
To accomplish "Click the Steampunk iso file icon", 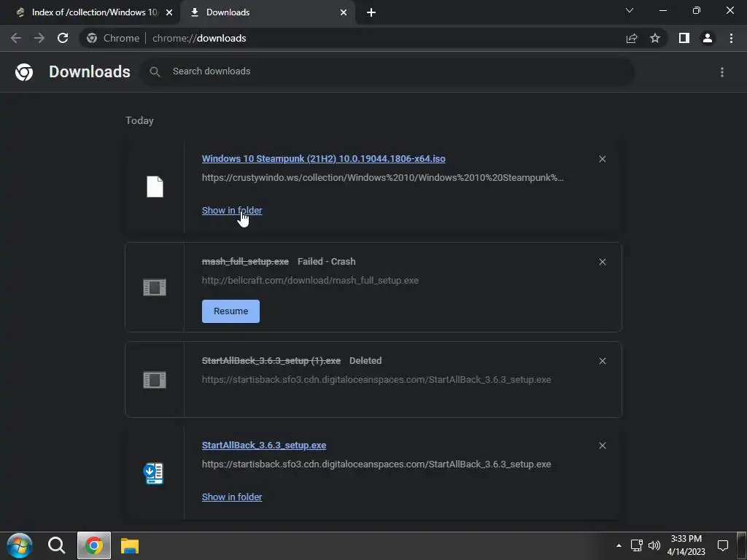I will (x=155, y=186).
